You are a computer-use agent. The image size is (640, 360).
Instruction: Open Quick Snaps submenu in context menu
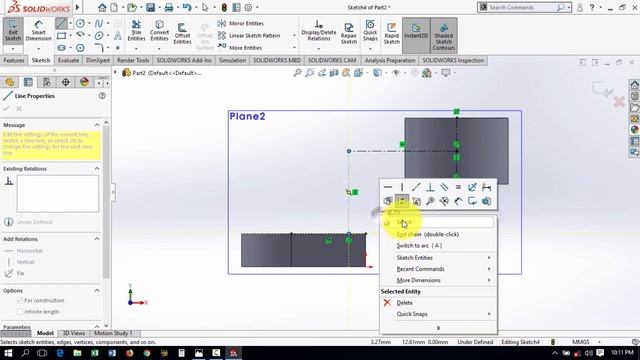[438, 314]
